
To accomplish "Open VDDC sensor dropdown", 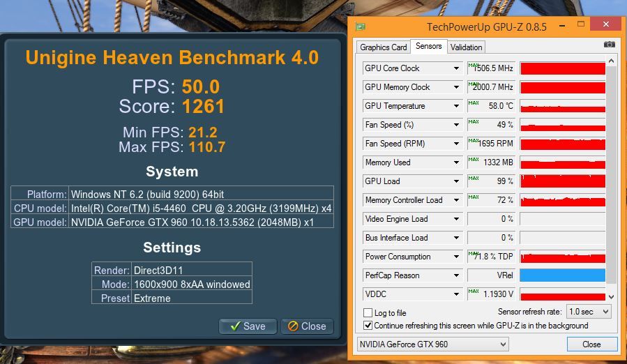I will [x=456, y=294].
